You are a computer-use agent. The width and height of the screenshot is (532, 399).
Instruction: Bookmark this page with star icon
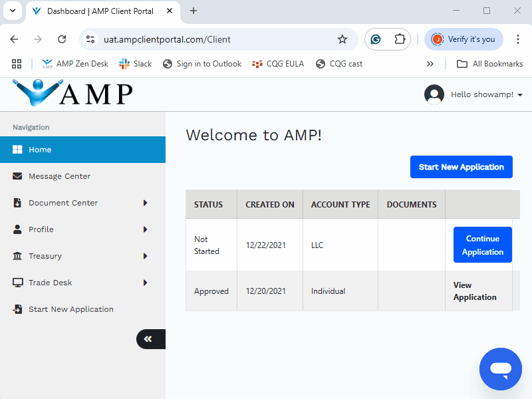[342, 39]
